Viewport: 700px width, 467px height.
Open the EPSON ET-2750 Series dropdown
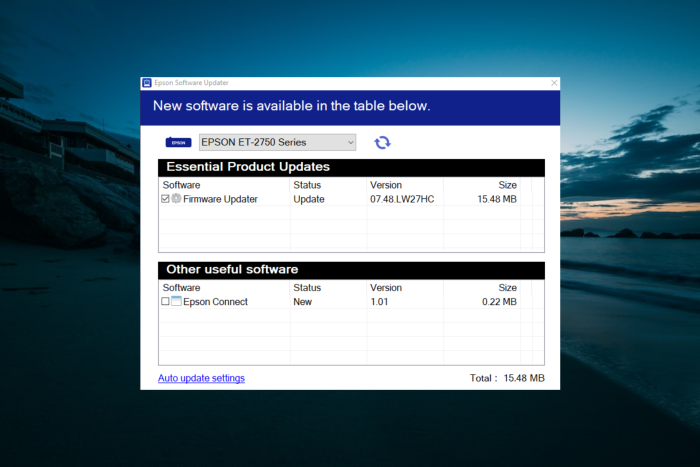277,142
